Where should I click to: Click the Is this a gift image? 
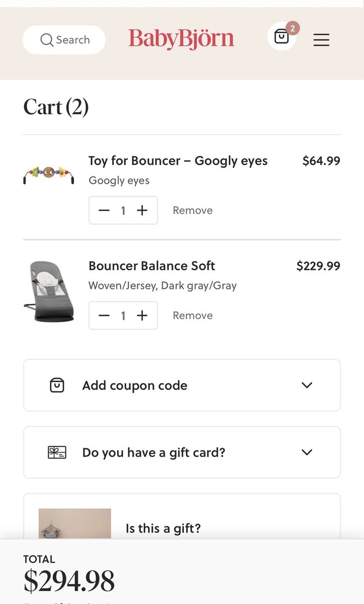[75, 523]
